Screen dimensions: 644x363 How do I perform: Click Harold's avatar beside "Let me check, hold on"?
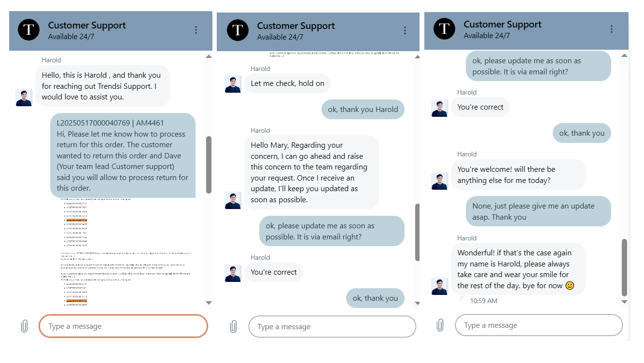pos(233,84)
